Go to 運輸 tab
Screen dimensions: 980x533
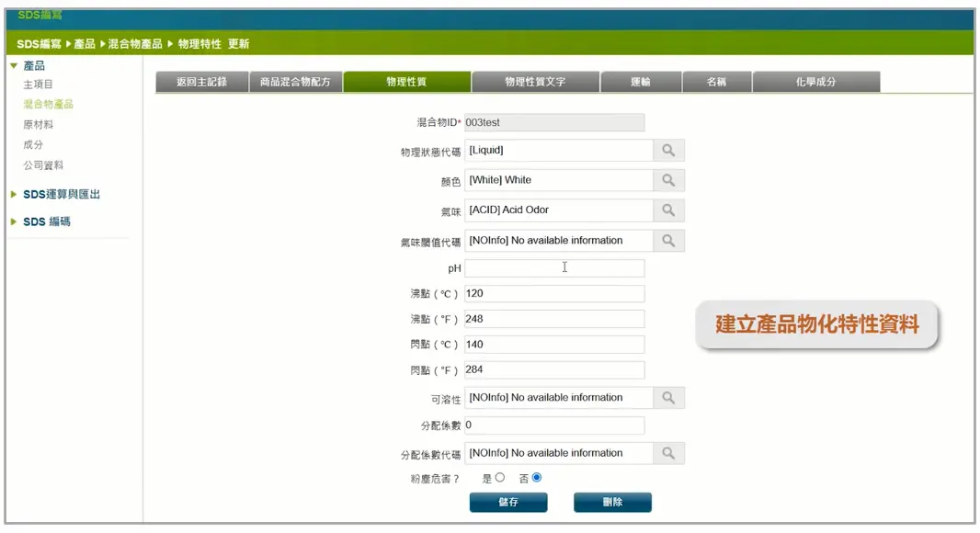click(x=641, y=82)
